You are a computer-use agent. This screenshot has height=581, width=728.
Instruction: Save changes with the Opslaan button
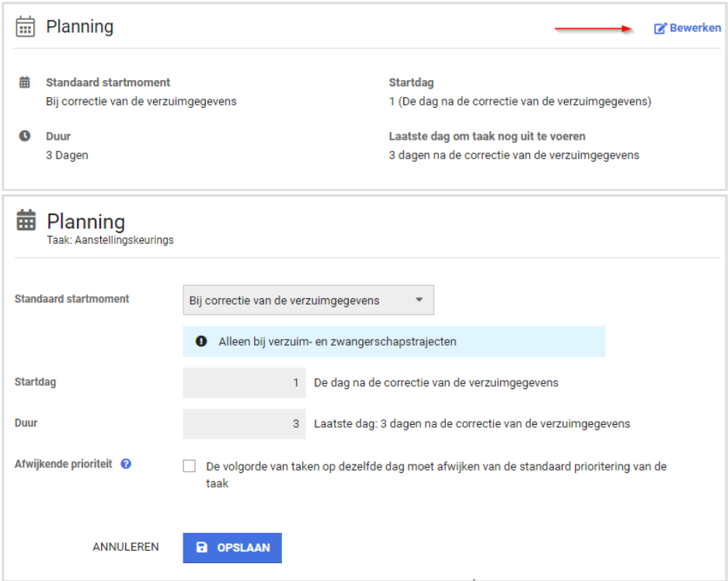(x=232, y=548)
